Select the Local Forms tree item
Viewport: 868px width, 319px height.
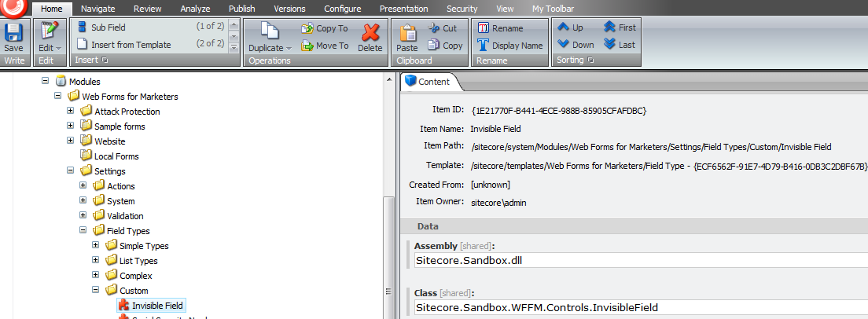click(x=116, y=156)
